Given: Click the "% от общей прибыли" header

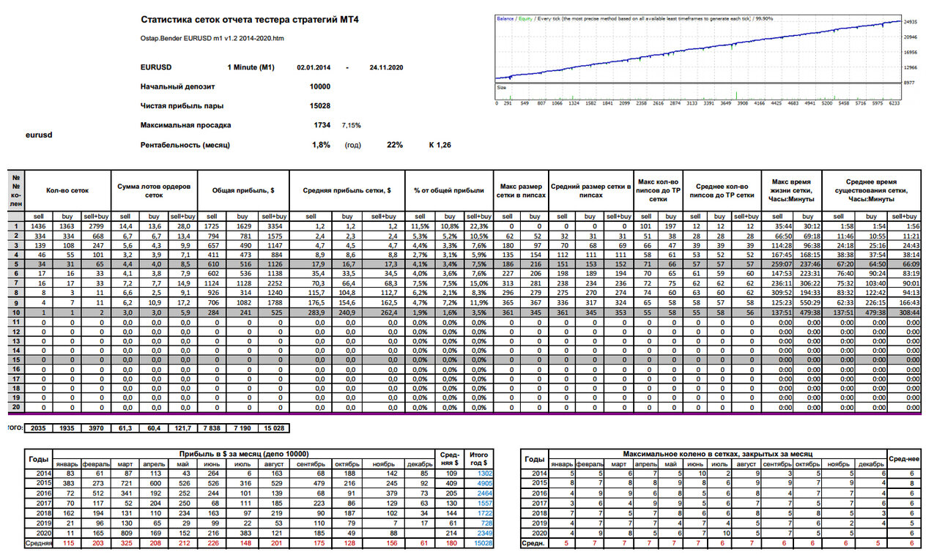Looking at the screenshot, I should (448, 190).
